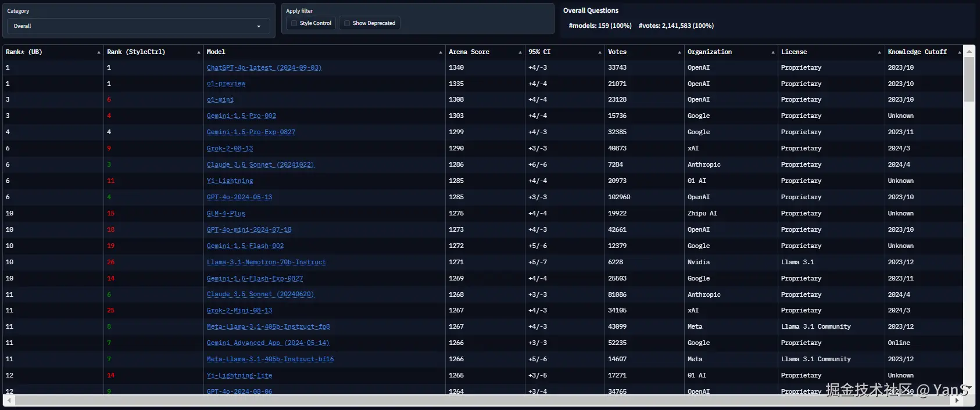
Task: Enable the Style Control checkbox
Action: point(294,23)
